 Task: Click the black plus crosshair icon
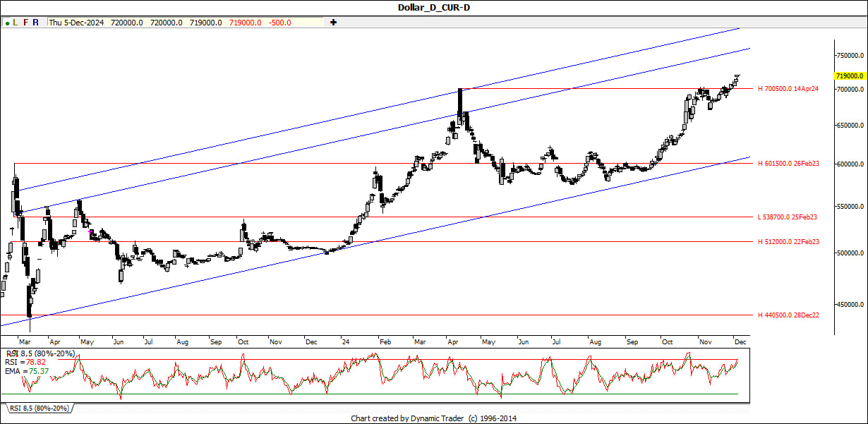click(333, 23)
